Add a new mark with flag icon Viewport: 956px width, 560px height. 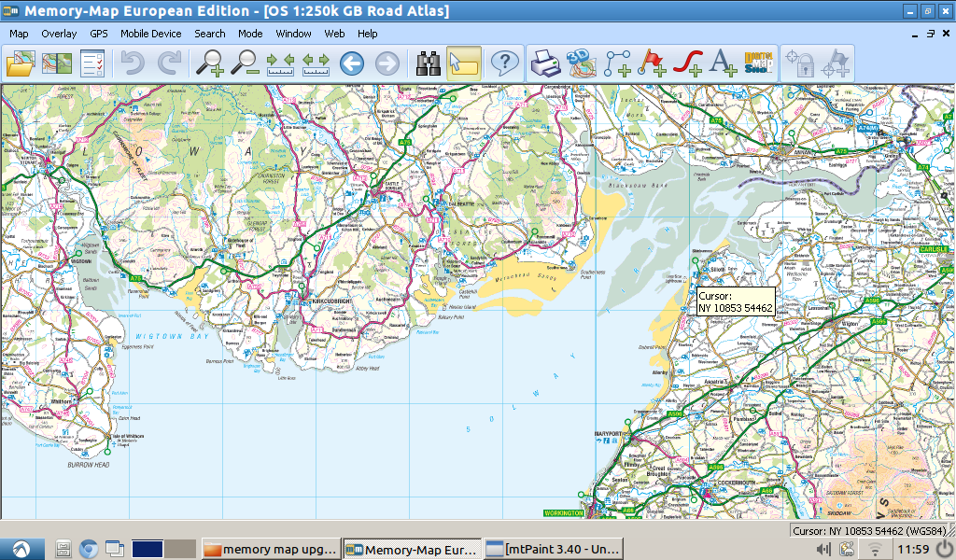651,63
